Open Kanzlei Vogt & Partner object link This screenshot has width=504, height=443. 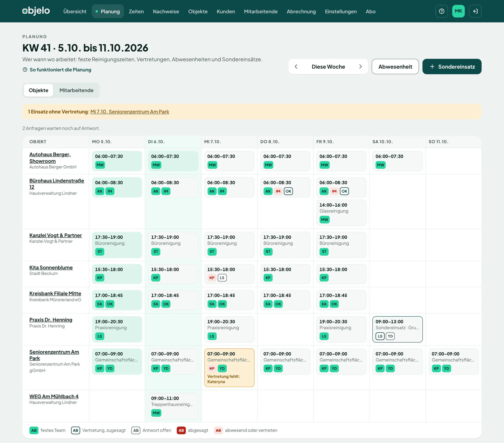(x=55, y=235)
